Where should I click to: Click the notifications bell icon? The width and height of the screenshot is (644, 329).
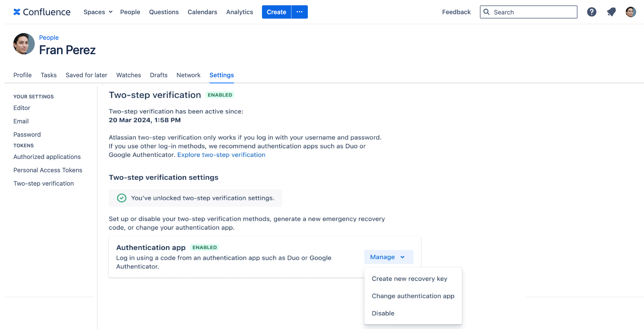tap(611, 12)
